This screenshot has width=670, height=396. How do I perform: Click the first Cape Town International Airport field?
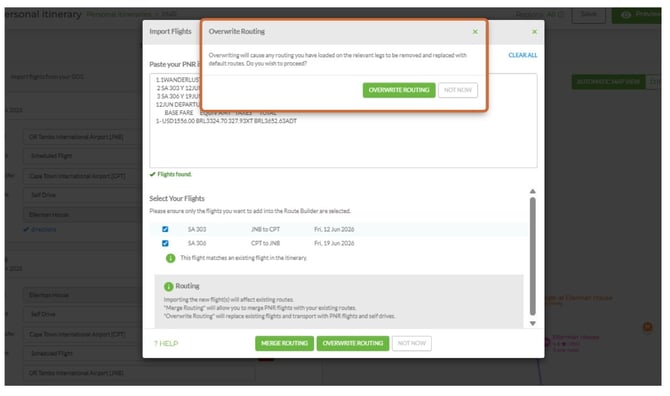(83, 176)
